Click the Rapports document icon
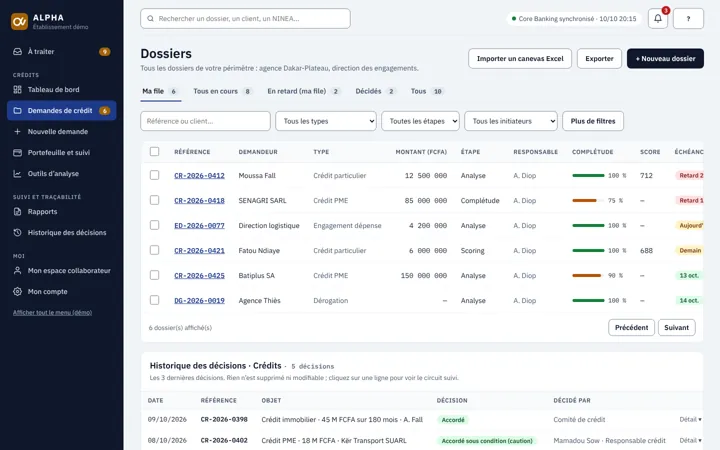This screenshot has width=720, height=450. (x=17, y=212)
